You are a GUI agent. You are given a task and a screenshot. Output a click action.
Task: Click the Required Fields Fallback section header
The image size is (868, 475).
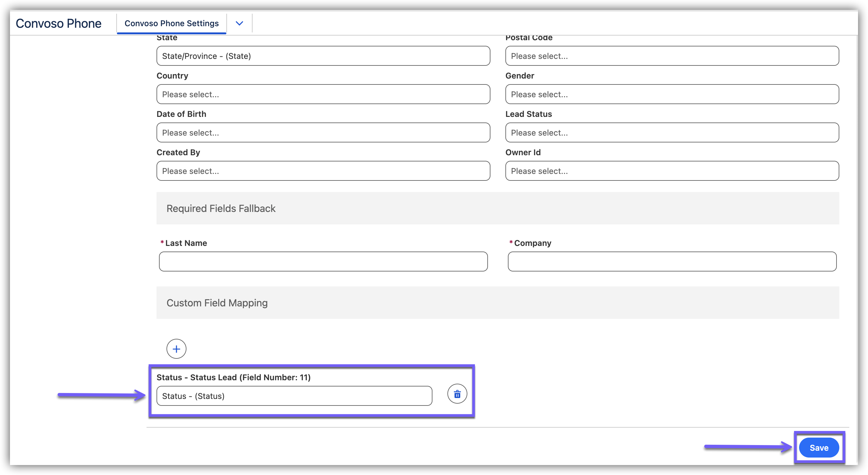pyautogui.click(x=221, y=209)
